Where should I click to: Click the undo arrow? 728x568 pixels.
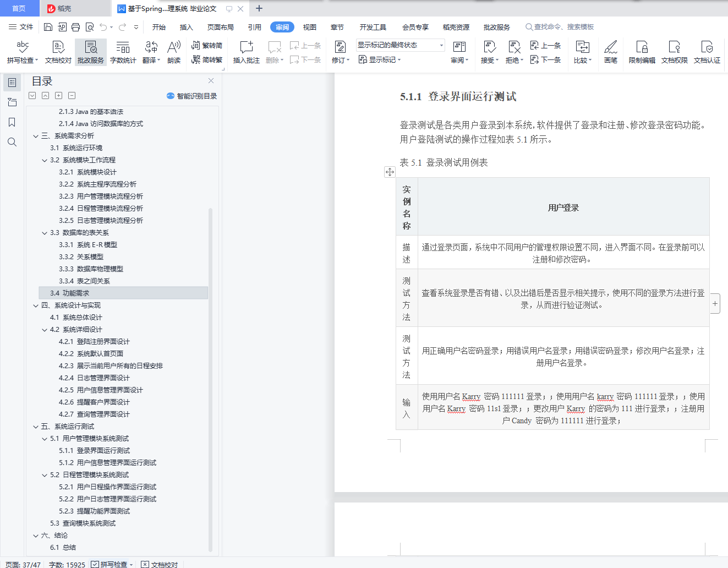[103, 27]
